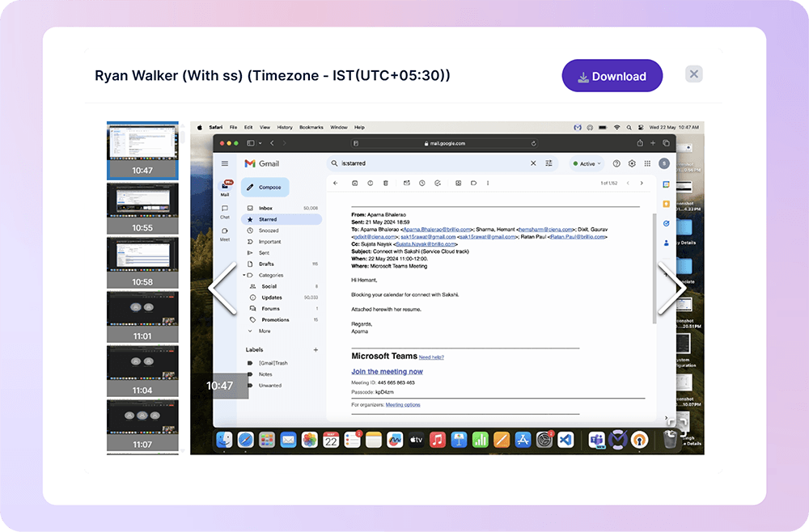Open more email actions three-dot menu
Viewport: 809px width, 532px height.
488,183
